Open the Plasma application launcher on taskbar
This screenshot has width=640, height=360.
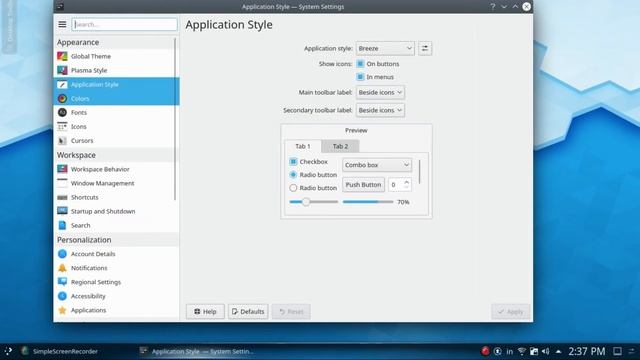[8, 351]
